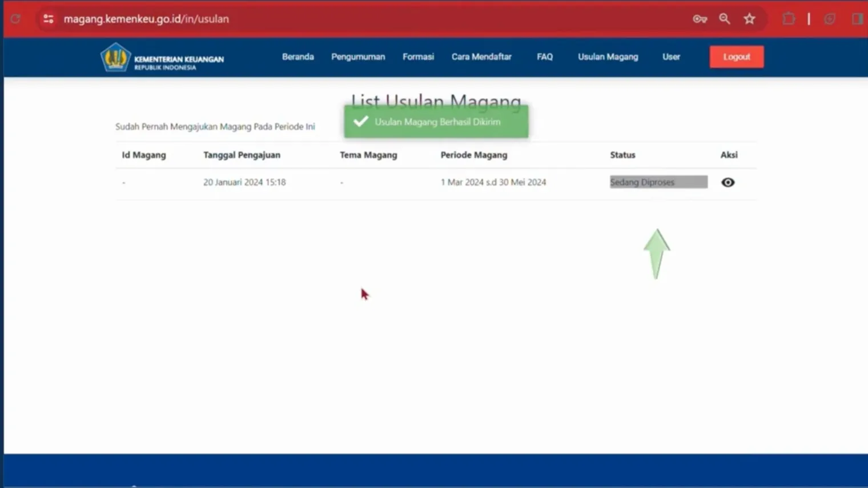Click the Periode Magang column header

[474, 155]
